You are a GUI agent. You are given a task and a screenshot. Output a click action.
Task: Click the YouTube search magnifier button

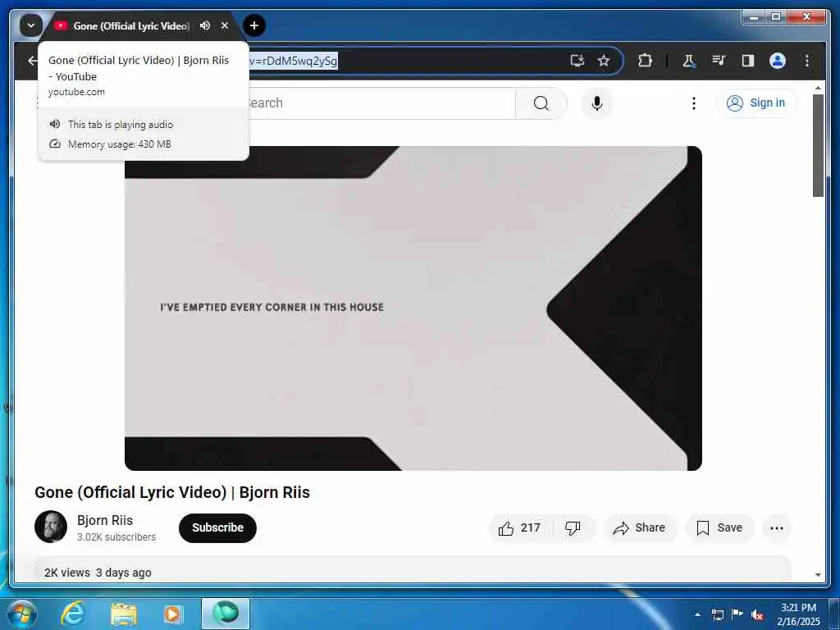(x=541, y=103)
